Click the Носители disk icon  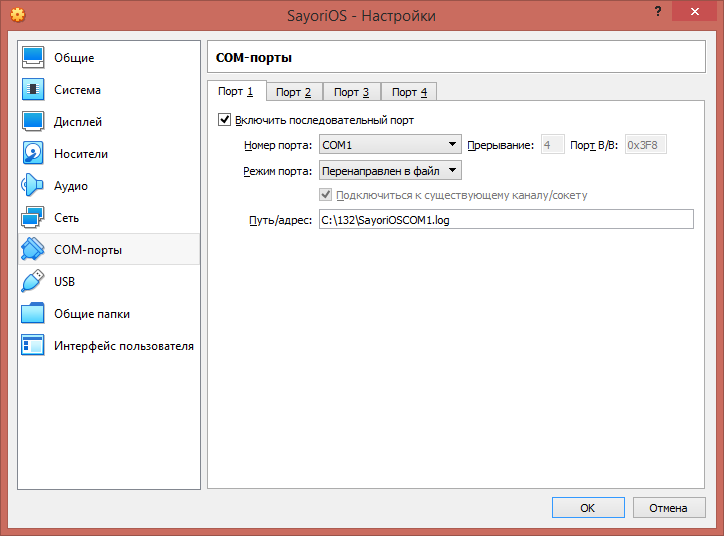coord(33,153)
